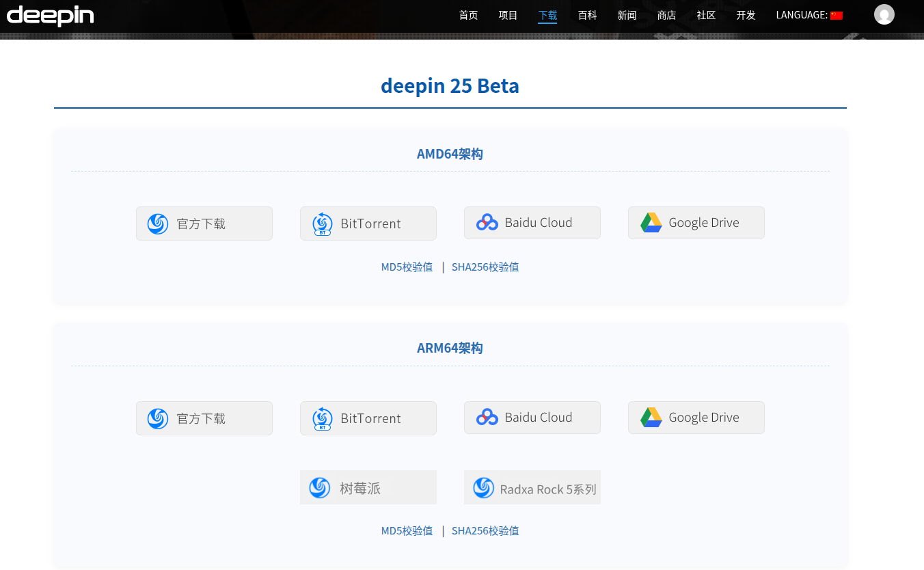This screenshot has height=570, width=924.
Task: Open AMD64 SHA256校验值 link
Action: pos(485,267)
